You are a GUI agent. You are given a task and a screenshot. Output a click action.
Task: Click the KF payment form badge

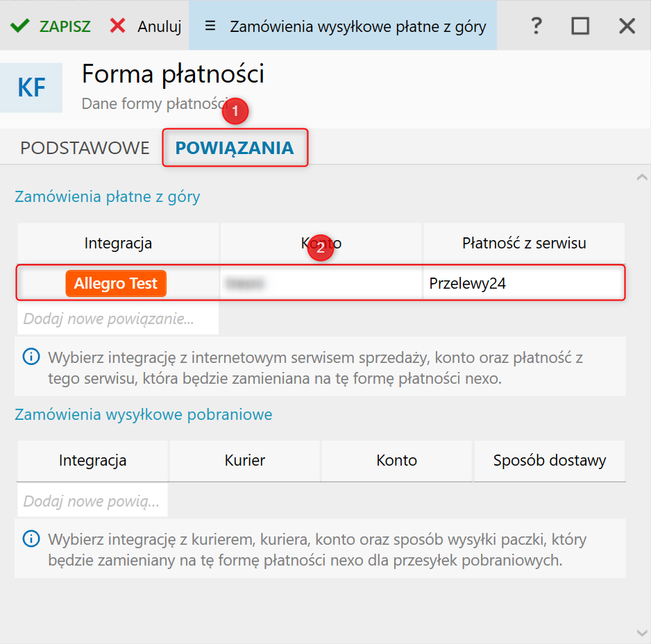(x=31, y=88)
